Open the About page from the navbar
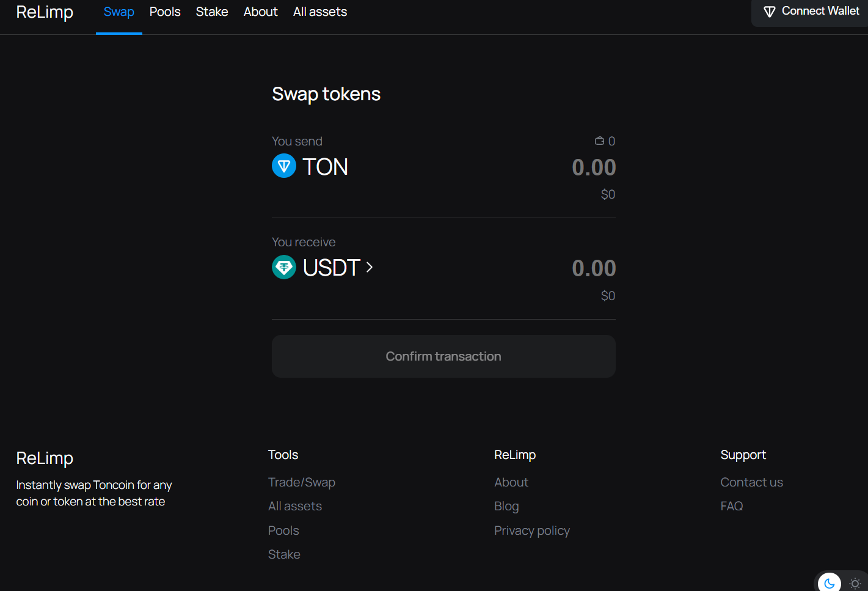This screenshot has height=591, width=868. click(261, 12)
